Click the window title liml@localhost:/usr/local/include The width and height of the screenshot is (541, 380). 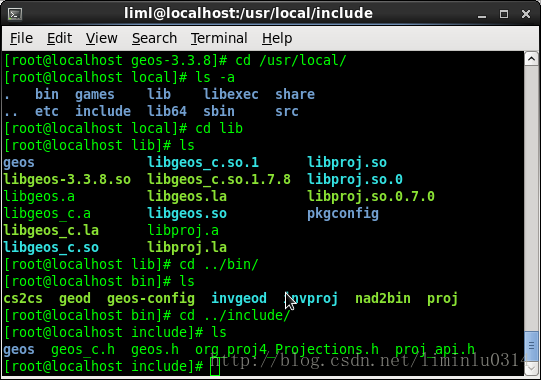pos(248,13)
